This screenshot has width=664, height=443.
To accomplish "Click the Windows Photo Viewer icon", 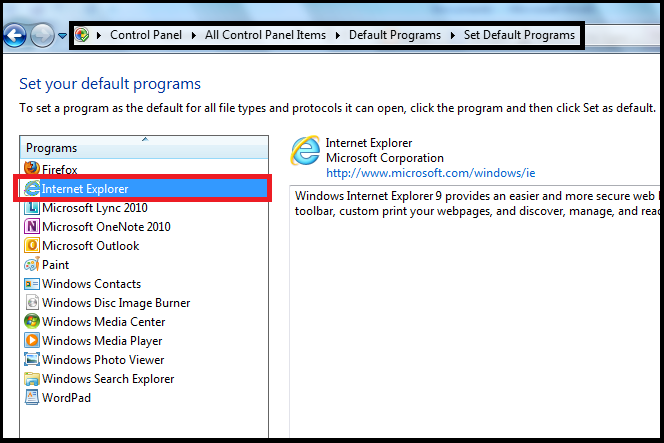I will pos(32,360).
